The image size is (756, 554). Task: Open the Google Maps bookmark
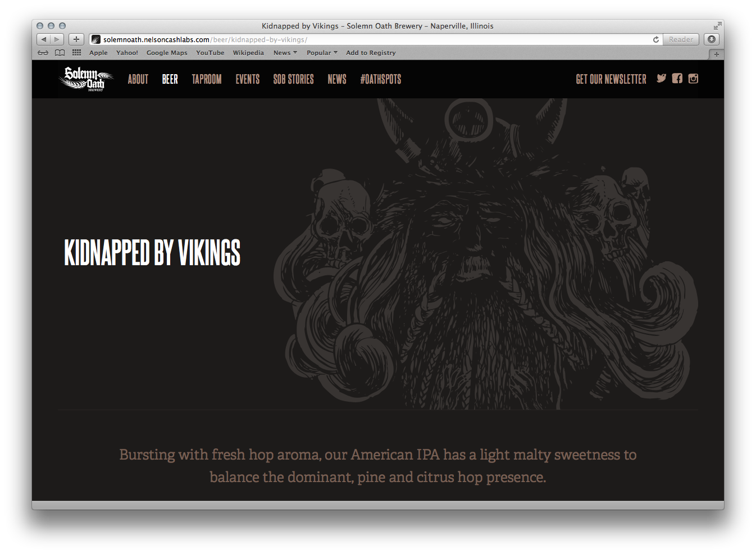click(167, 53)
